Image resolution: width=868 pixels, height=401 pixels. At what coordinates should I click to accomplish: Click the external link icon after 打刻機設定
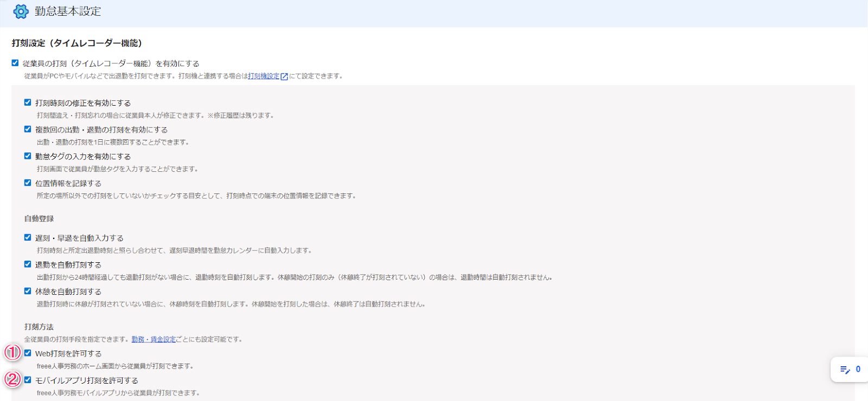point(284,76)
